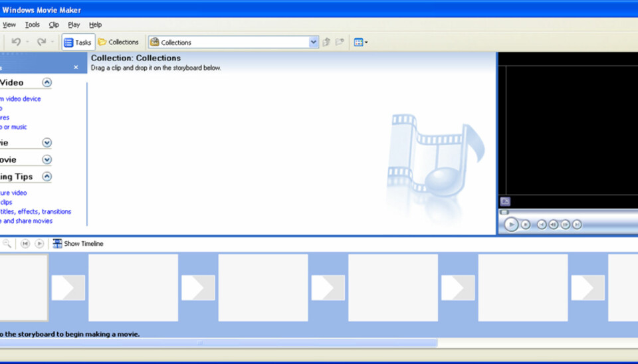
Task: Toggle the Collections pane button
Action: tap(118, 42)
